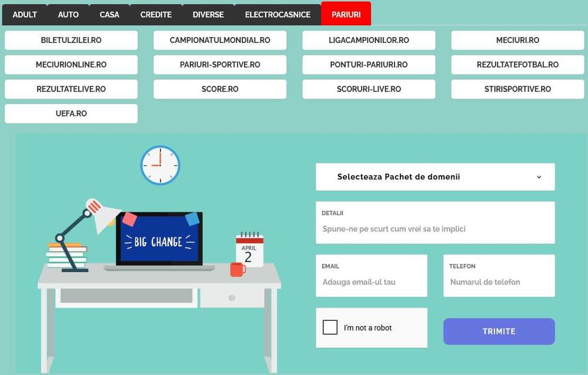This screenshot has height=375, width=588.
Task: Open the MECIURI.RO domain link
Action: click(x=517, y=40)
